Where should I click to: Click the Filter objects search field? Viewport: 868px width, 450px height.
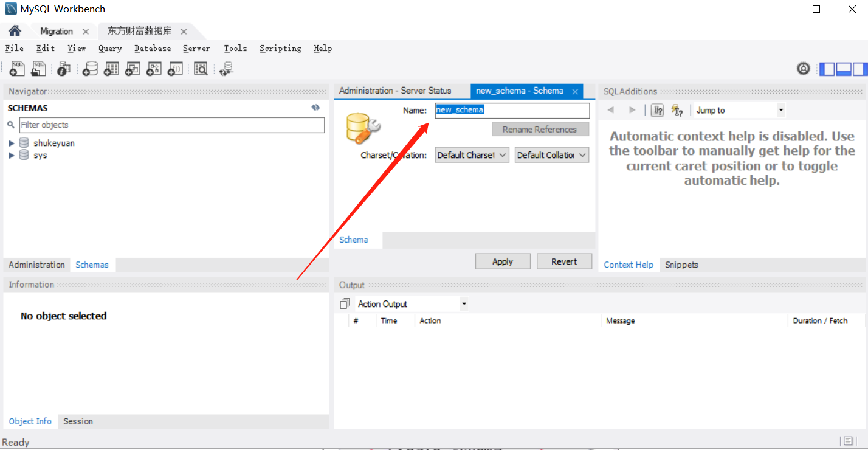(172, 125)
